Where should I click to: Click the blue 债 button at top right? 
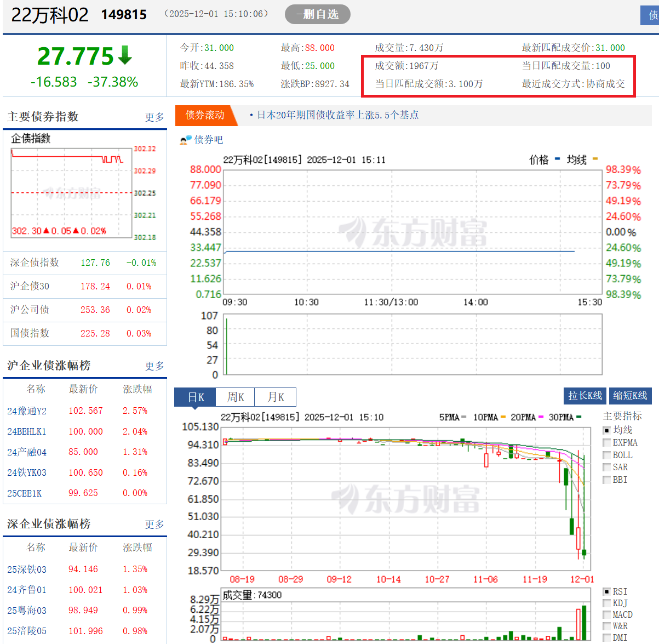pos(650,15)
